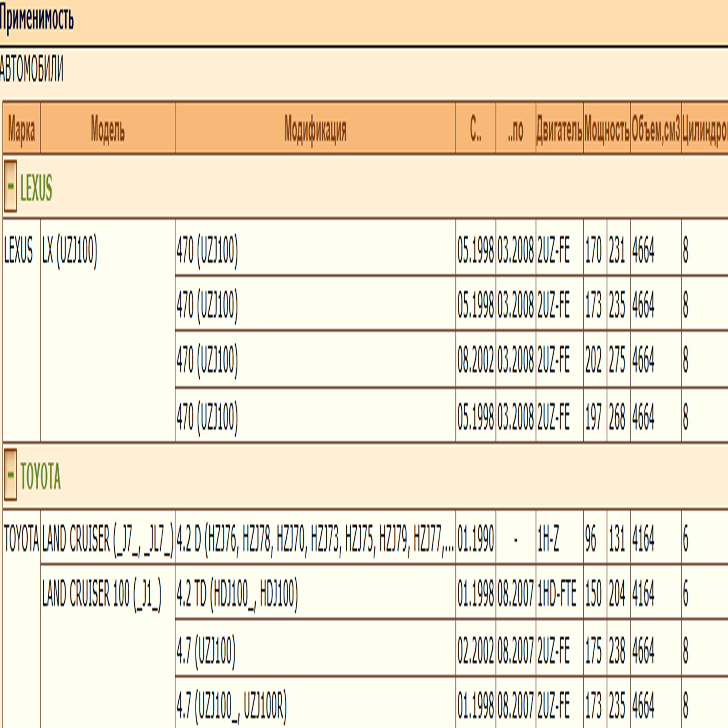Select the LAND CRUISER 100 (_J1_) model cell
The image size is (728, 728).
click(x=101, y=593)
